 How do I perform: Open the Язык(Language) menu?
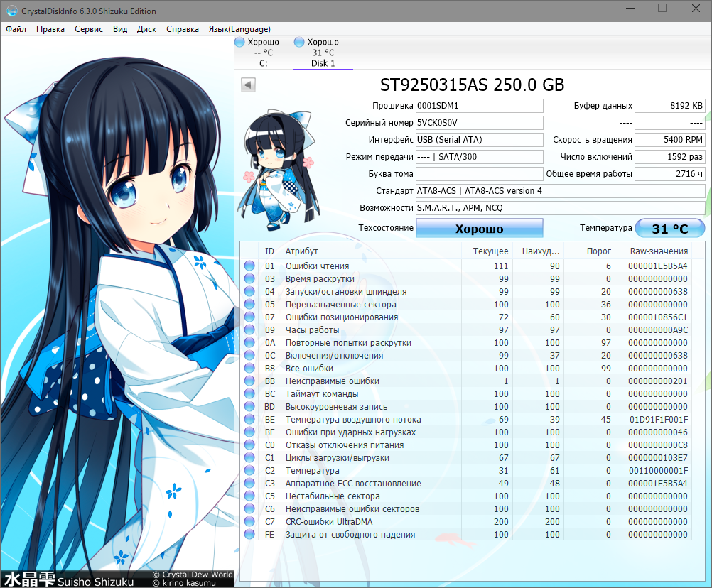[239, 29]
